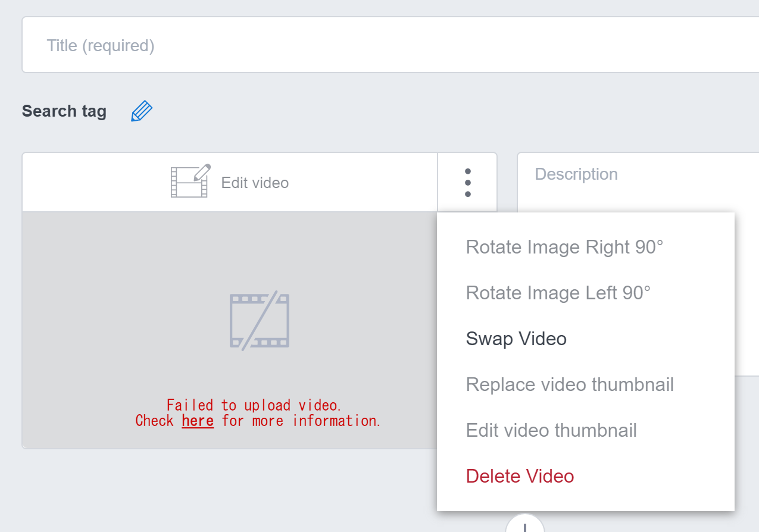
Task: Open the three-dot video options menu
Action: click(x=467, y=182)
